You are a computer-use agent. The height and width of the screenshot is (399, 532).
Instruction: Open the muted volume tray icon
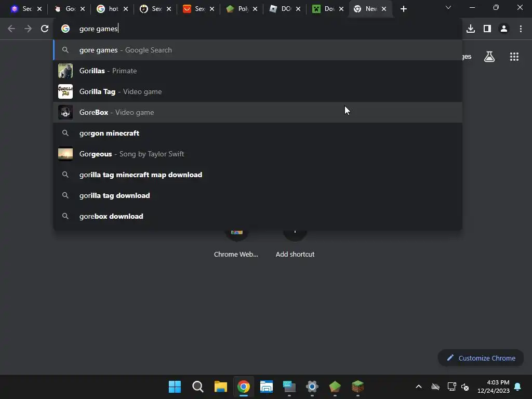point(465,387)
